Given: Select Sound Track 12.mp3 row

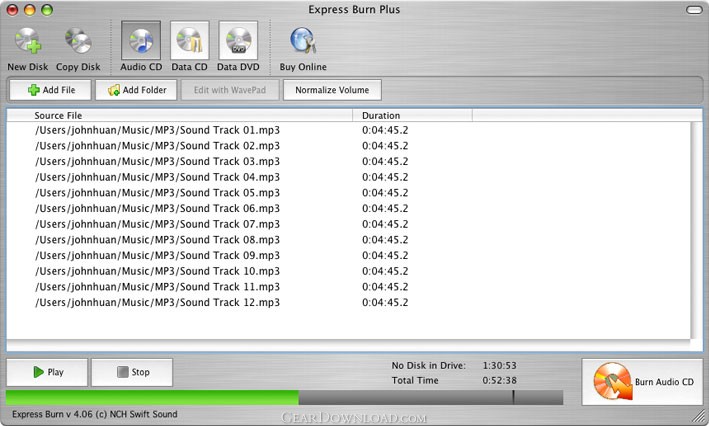Looking at the screenshot, I should (x=348, y=303).
